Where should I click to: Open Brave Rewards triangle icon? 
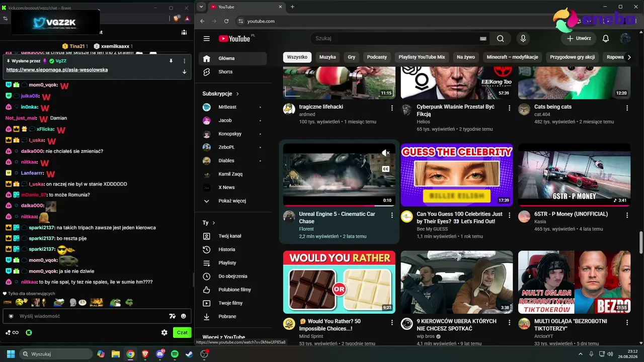(x=187, y=18)
